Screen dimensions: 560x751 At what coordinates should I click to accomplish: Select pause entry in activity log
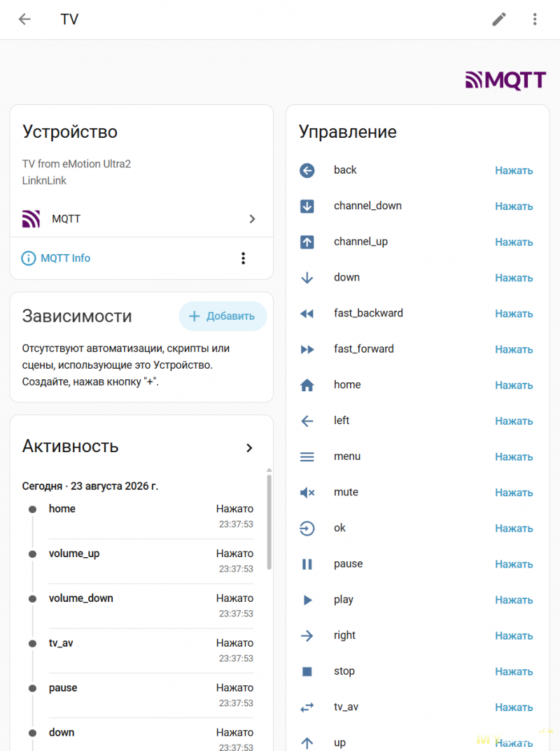[142, 696]
